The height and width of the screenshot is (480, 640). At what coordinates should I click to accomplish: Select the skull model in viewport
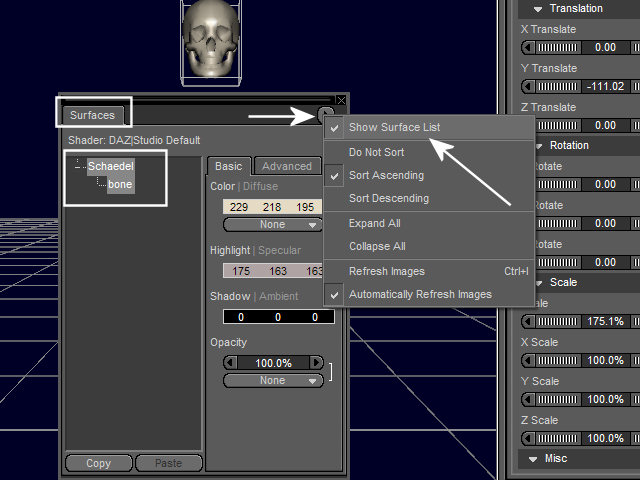coord(211,38)
